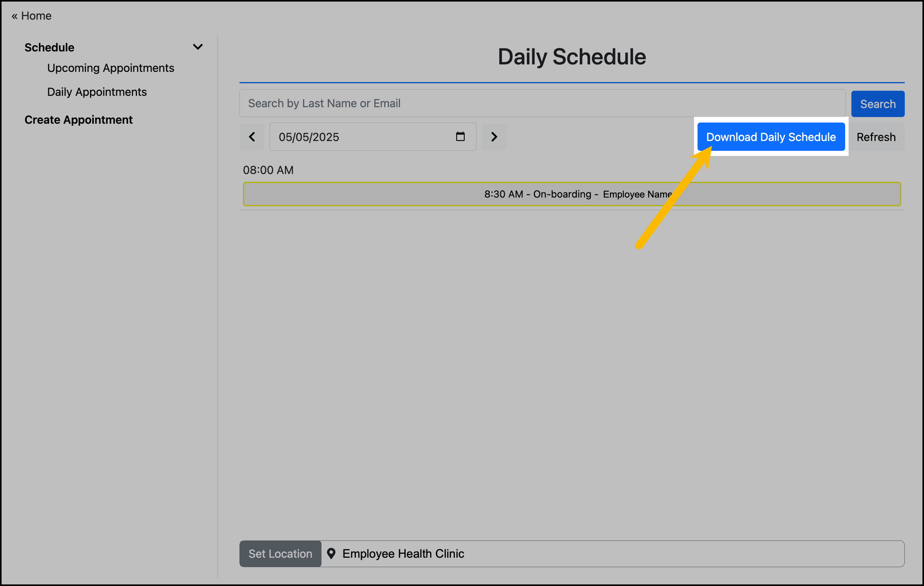This screenshot has width=924, height=586.
Task: Toggle the Schedule section by clicking its header
Action: tap(49, 47)
